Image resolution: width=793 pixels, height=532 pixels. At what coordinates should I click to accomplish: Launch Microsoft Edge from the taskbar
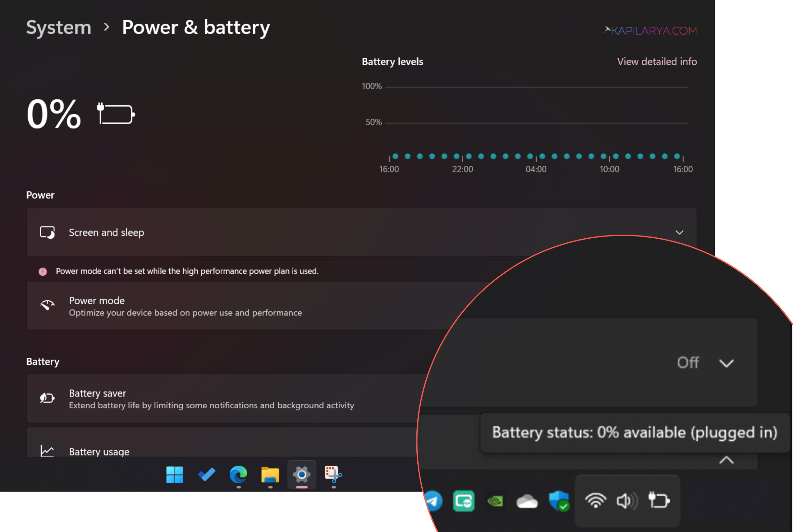238,474
